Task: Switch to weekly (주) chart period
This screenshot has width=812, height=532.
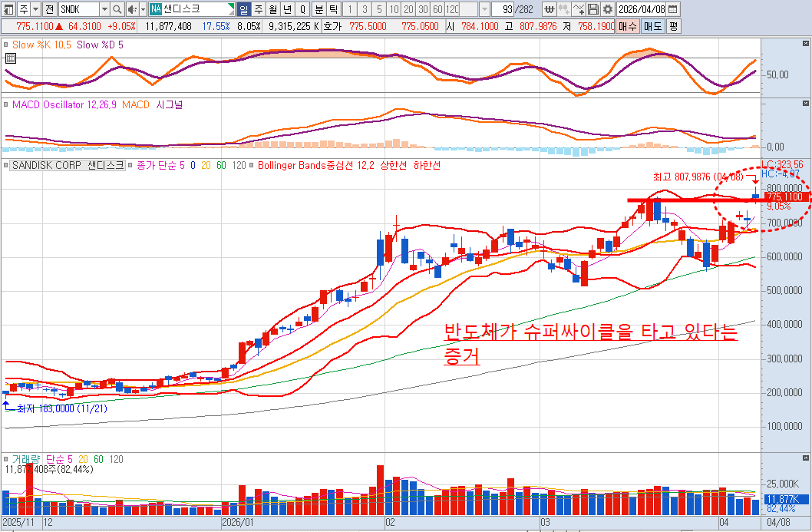Action: 258,9
